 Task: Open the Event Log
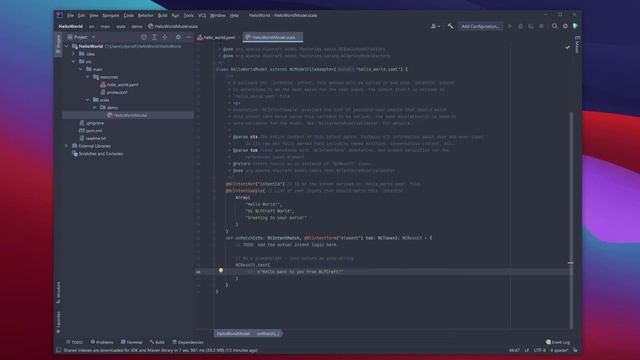coord(558,342)
